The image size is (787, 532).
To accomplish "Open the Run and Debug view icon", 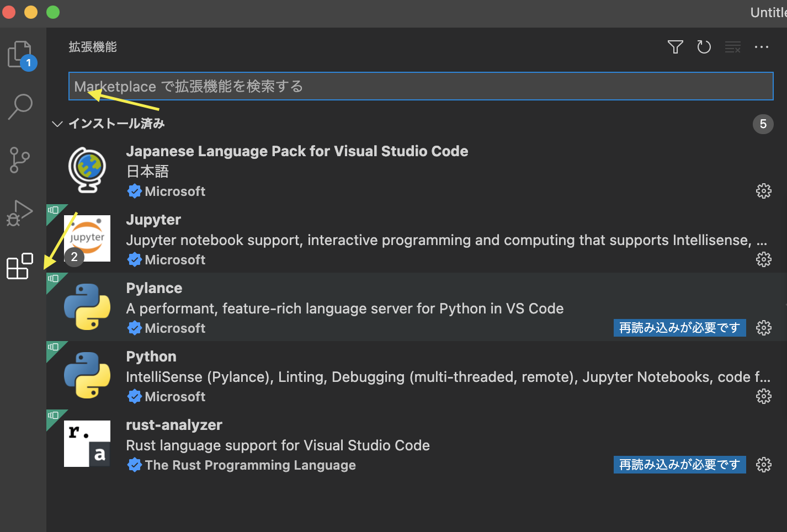I will tap(20, 213).
